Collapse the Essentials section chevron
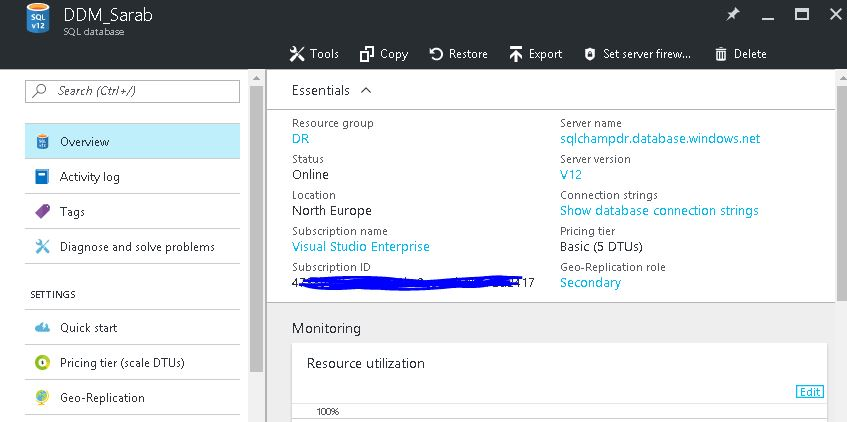 pos(366,90)
